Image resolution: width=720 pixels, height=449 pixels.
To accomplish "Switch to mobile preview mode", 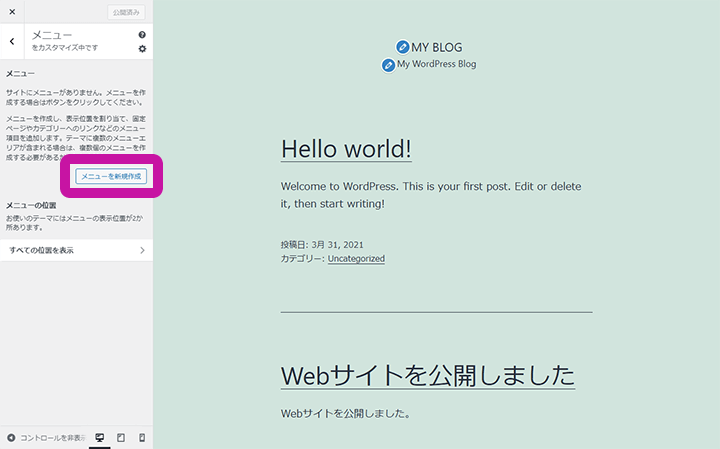I will tap(142, 438).
